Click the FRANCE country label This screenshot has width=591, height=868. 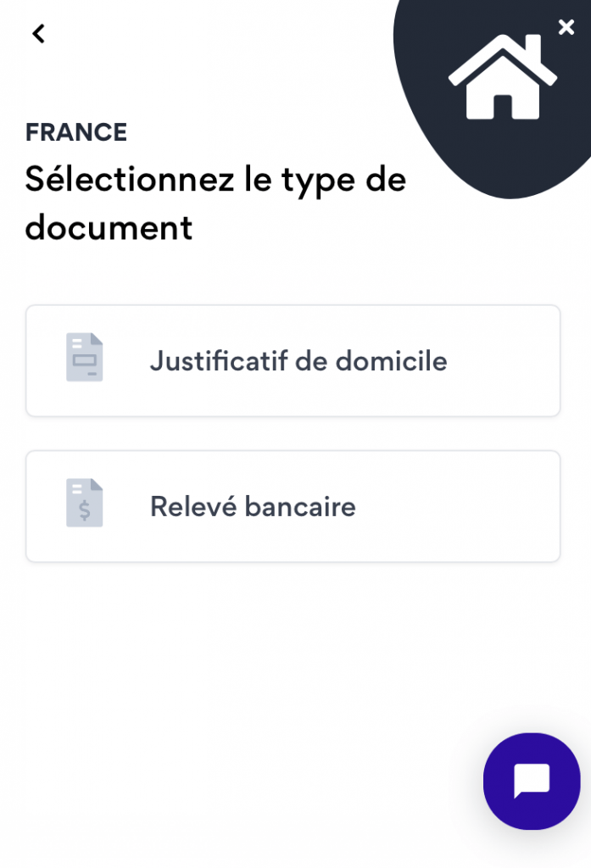click(x=76, y=132)
